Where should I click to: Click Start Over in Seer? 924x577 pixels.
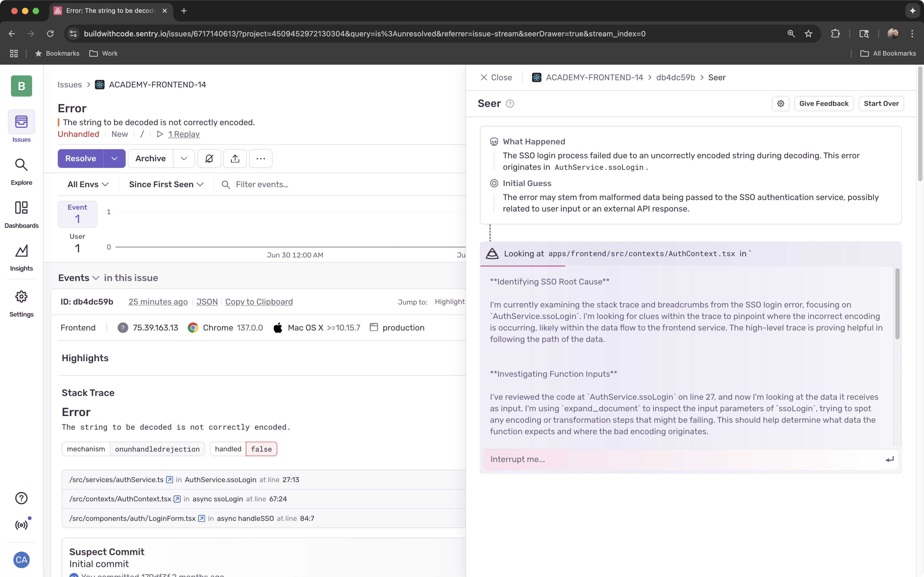pos(881,103)
